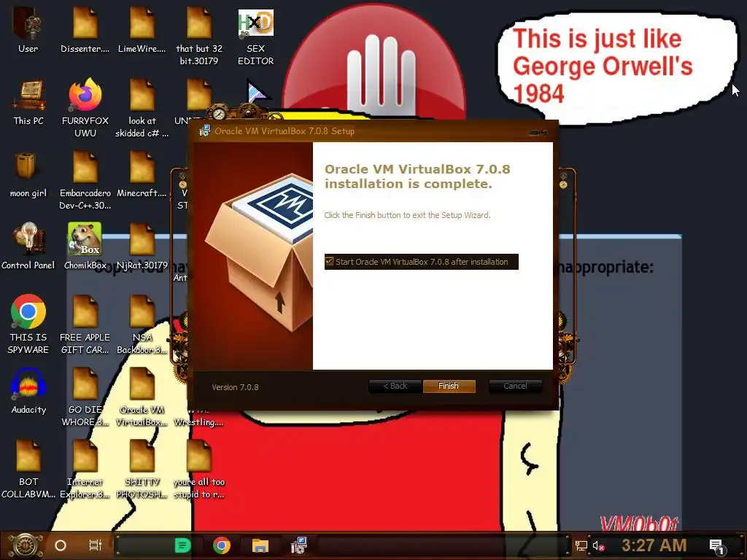Click the Cancel button in setup wizard

coord(515,386)
